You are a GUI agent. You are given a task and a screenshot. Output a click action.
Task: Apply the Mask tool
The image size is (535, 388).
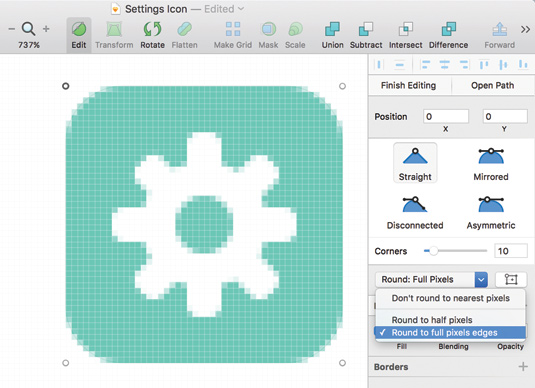[268, 35]
